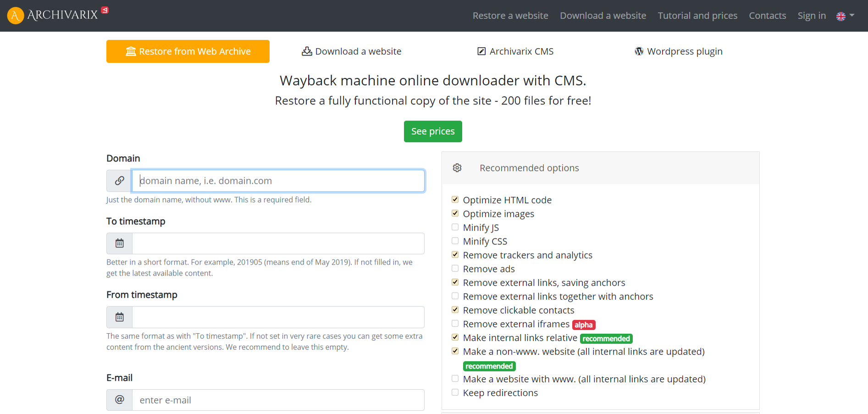Click the Sign in link
The width and height of the screenshot is (868, 414).
coord(812,16)
